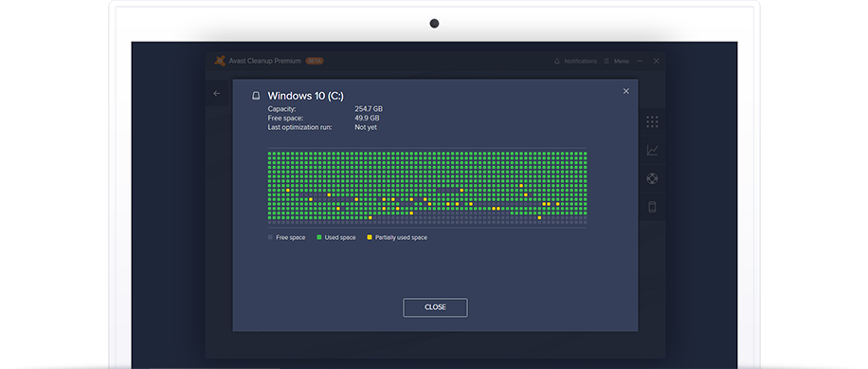Click the "Not yet" optimization status
Viewport: 868px width, 369px height.
[x=366, y=127]
